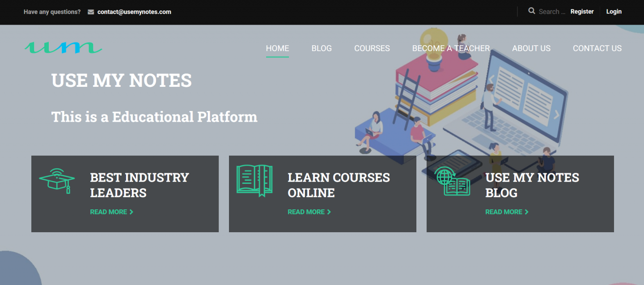Open the Courses menu item
644x285 pixels.
click(372, 48)
